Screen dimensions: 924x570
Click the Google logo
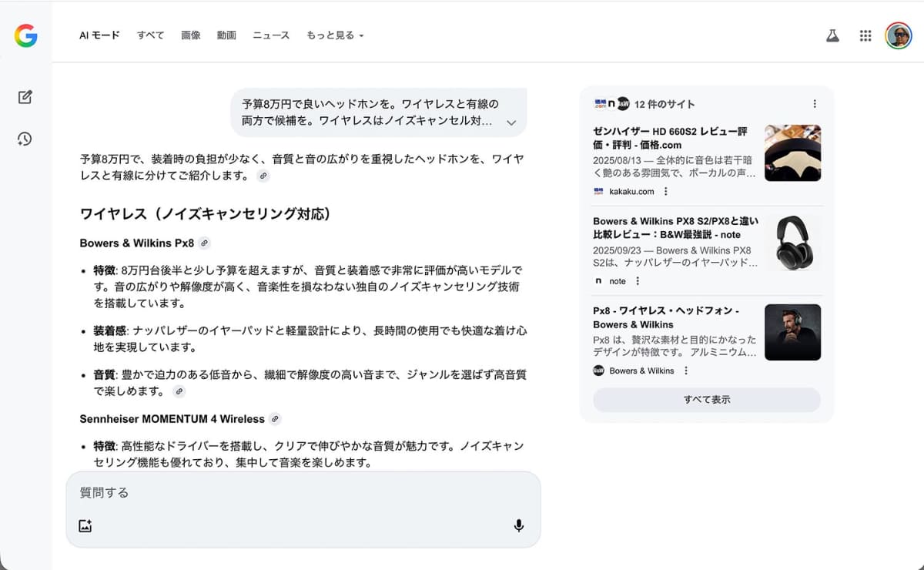point(25,35)
